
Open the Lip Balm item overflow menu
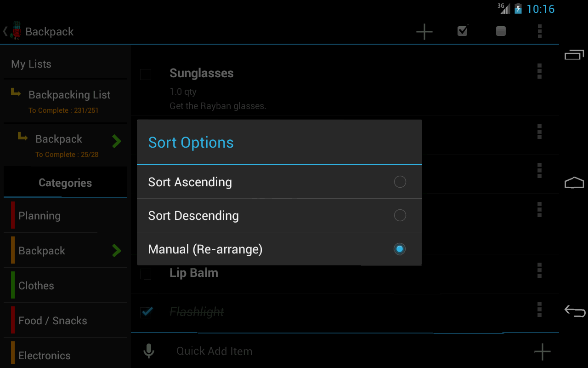click(539, 270)
